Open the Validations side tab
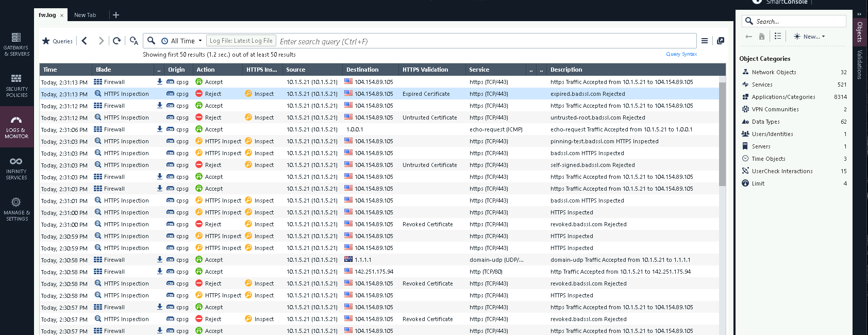The height and width of the screenshot is (335, 868). 860,64
